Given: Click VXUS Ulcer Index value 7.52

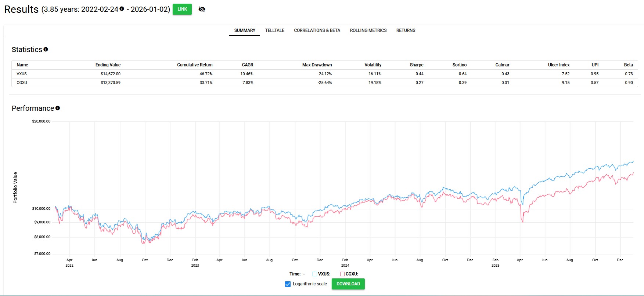Looking at the screenshot, I should click(x=566, y=74).
